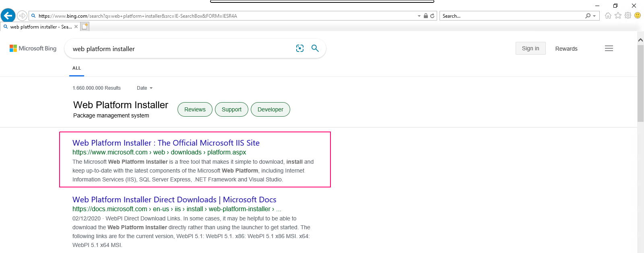The width and height of the screenshot is (644, 253).
Task: Click the 'Web Platform Installer' entity heading
Action: 121,105
